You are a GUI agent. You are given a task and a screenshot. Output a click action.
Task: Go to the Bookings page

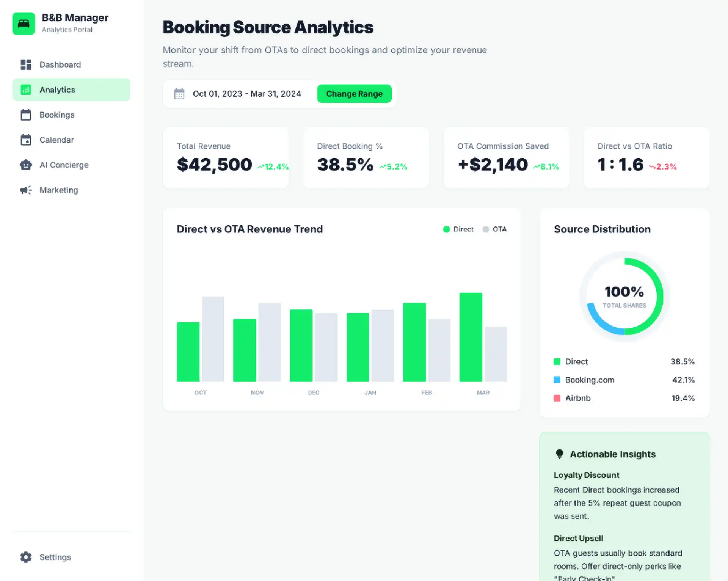57,115
